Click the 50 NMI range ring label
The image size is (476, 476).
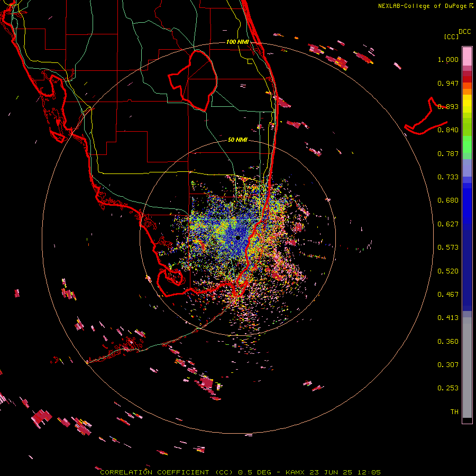[237, 140]
